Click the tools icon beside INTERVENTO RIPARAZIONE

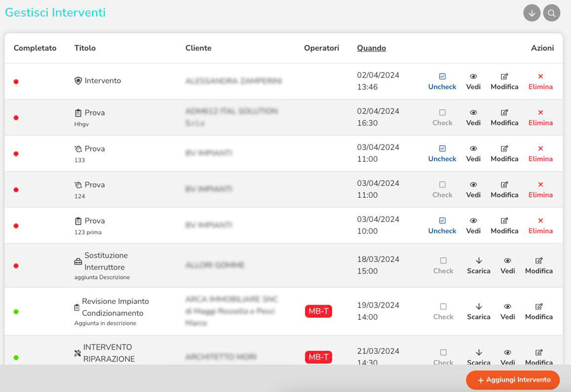click(77, 353)
